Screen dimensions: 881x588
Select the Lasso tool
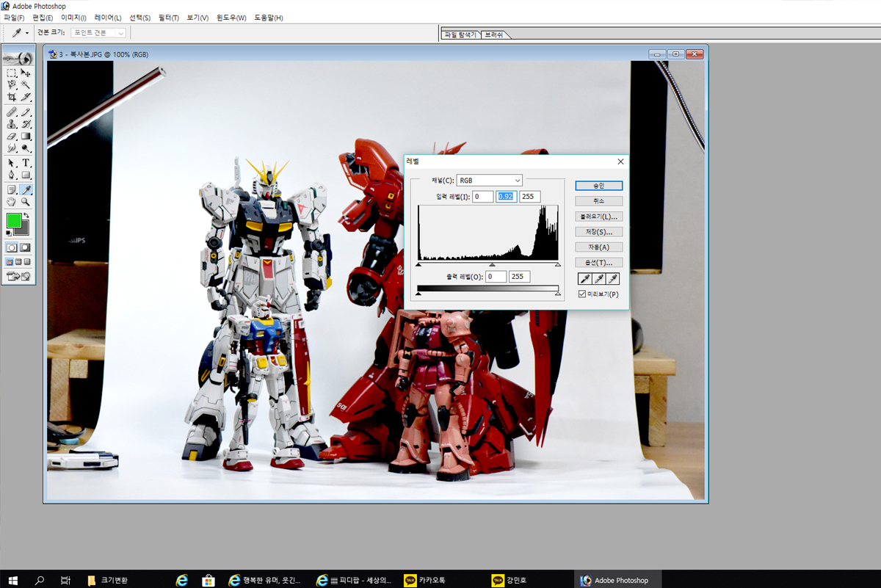click(12, 84)
